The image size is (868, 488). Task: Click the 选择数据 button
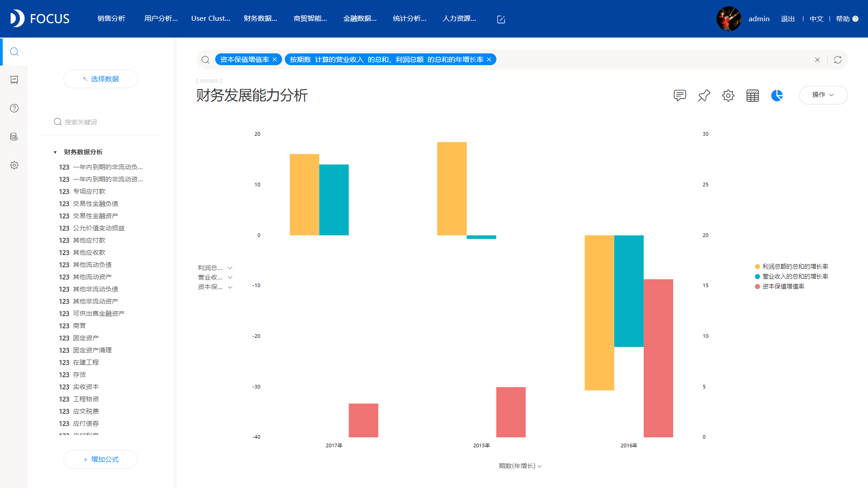point(100,79)
